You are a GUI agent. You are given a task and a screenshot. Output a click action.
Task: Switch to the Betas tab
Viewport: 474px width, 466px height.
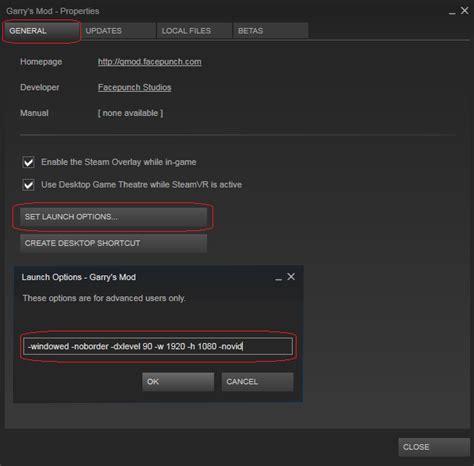click(270, 31)
